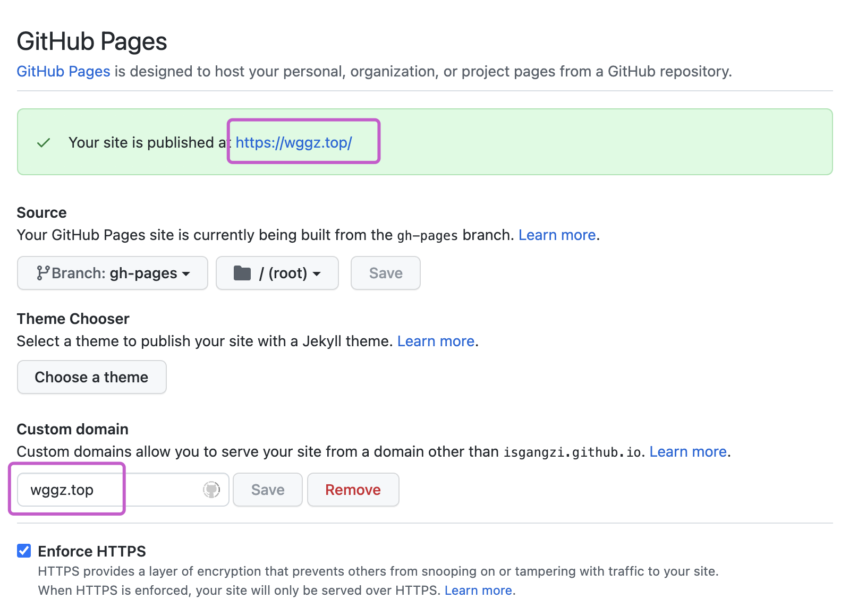
Task: Expand the / (root) folder dropdown
Action: tap(277, 273)
